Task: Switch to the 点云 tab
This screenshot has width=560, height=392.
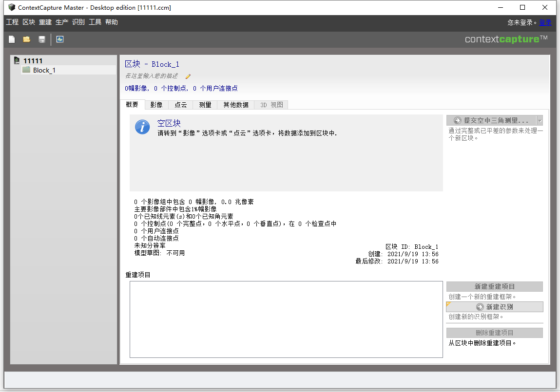Action: pos(181,105)
